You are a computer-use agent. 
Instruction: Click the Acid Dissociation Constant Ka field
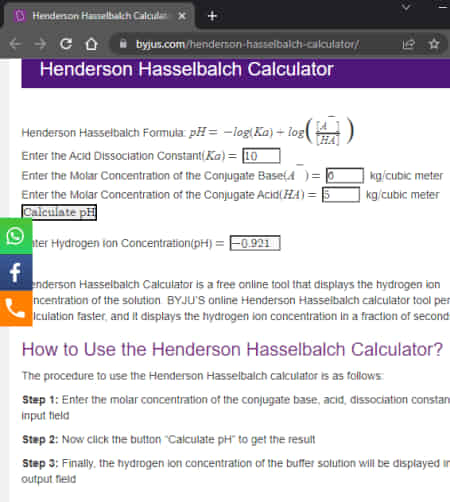tap(261, 156)
